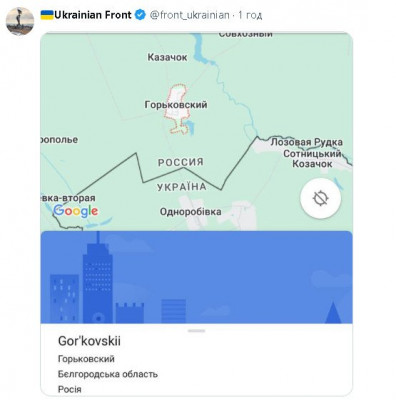Select the Казачок place label
The image size is (396, 400).
point(167,57)
